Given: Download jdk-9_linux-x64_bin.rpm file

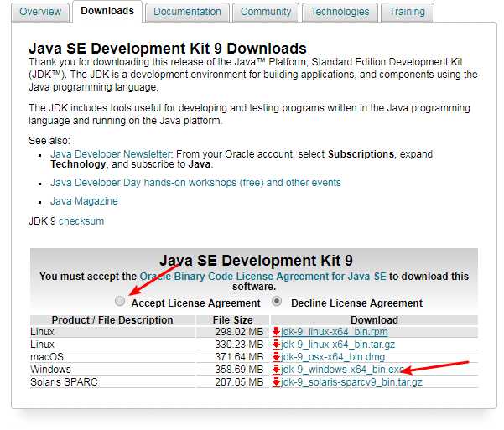Looking at the screenshot, I should click(x=335, y=332).
